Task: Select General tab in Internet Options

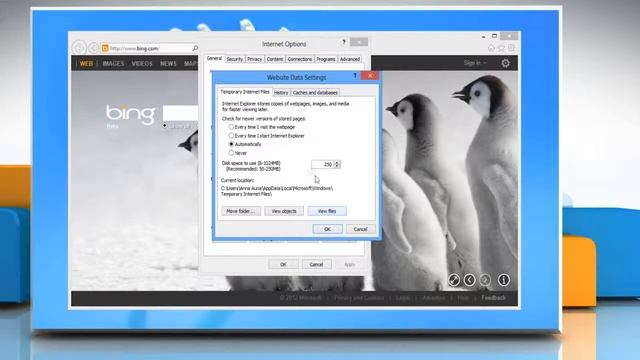Action: click(214, 58)
